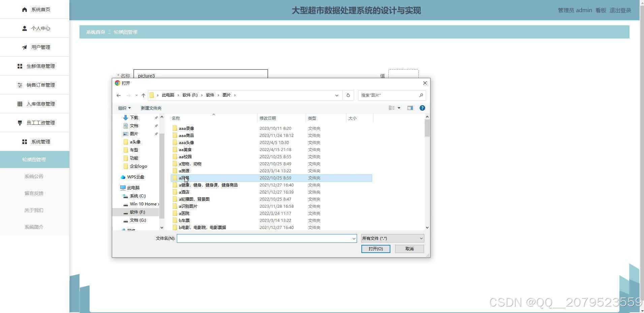Open the view options icon

pyautogui.click(x=392, y=108)
